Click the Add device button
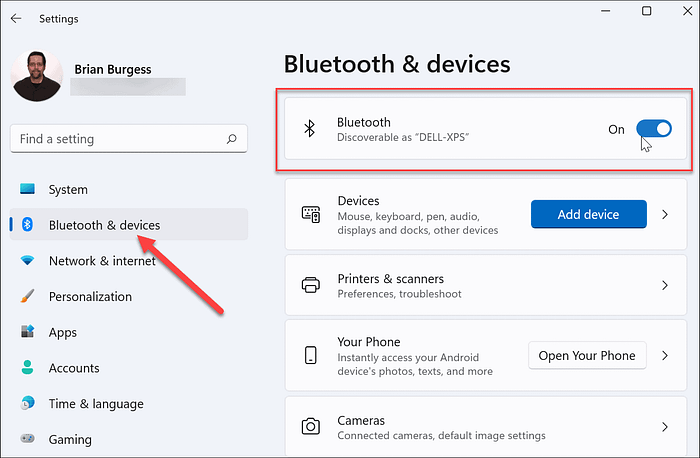Viewport: 700px width, 458px height. [588, 214]
